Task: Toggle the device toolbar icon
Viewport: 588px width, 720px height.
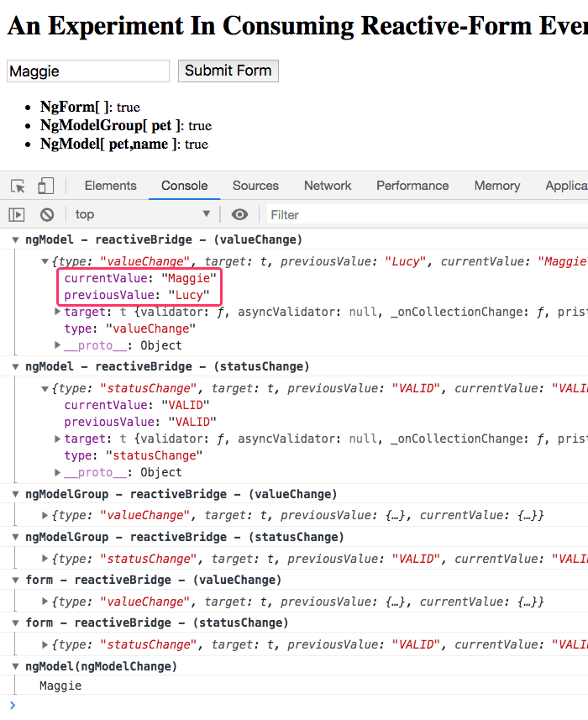Action: tap(45, 186)
